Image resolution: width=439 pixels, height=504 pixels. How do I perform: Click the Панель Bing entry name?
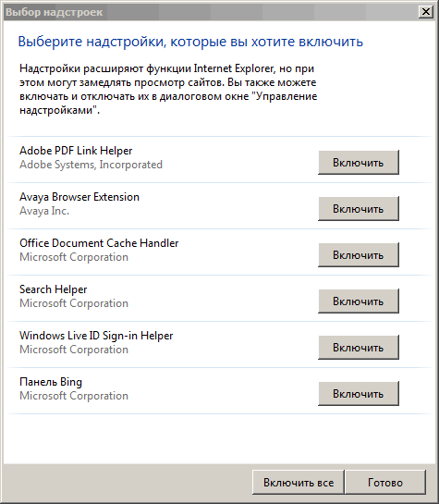[x=51, y=382]
